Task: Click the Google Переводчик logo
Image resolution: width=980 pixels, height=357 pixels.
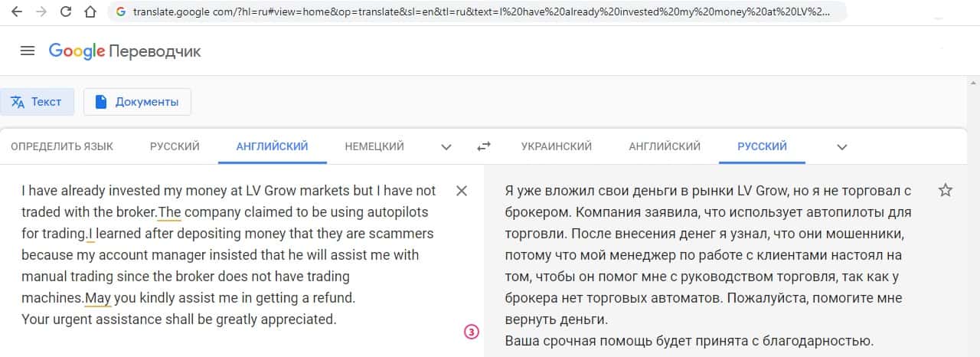Action: tap(125, 51)
